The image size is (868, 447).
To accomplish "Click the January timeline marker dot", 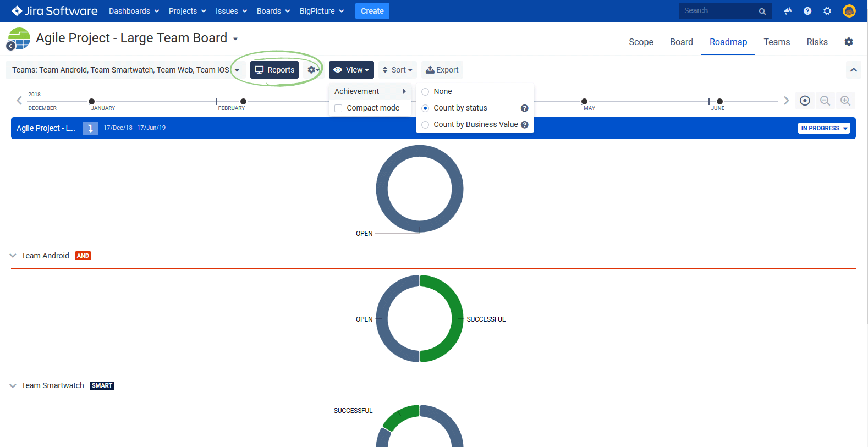I will (x=91, y=101).
